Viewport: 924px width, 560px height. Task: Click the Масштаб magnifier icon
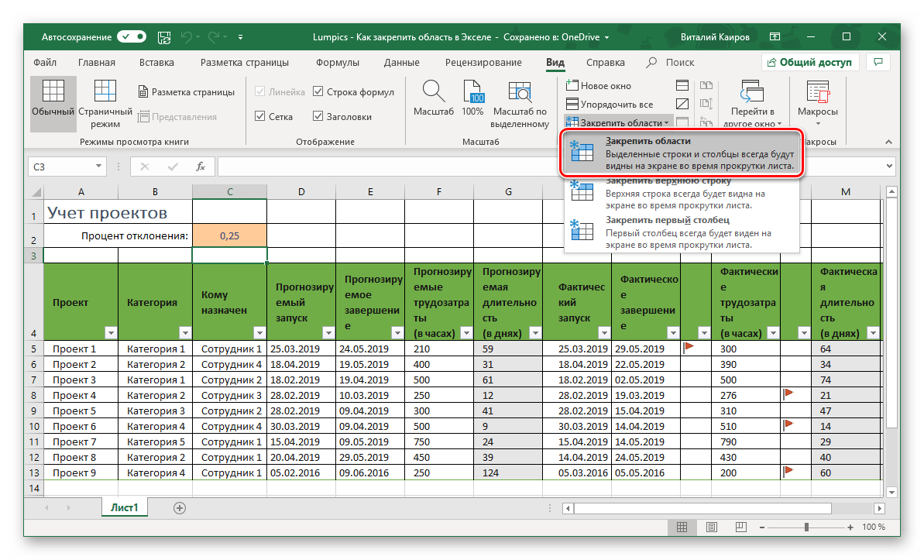(x=433, y=91)
